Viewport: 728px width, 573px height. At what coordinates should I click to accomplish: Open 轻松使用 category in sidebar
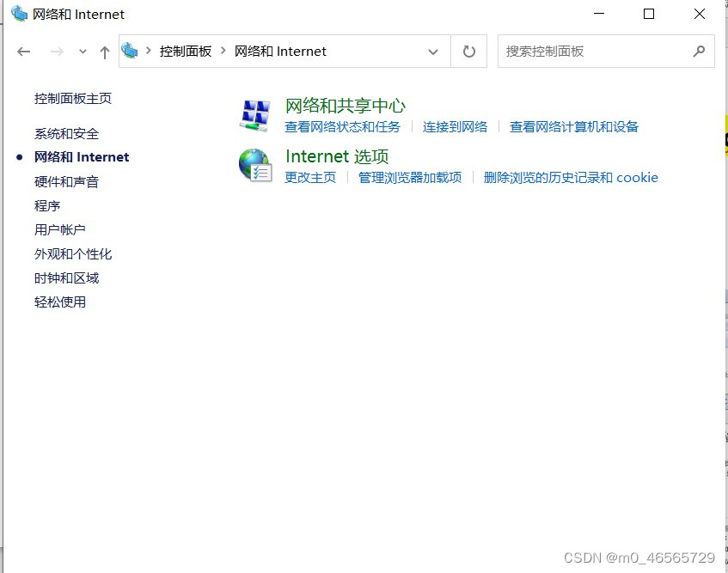[60, 302]
